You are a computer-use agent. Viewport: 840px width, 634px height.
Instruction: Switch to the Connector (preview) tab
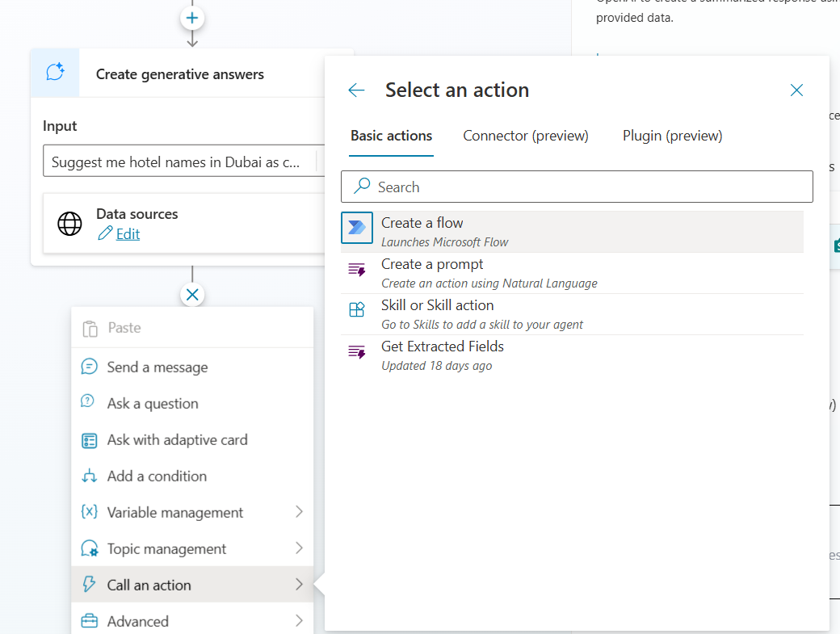coord(525,136)
